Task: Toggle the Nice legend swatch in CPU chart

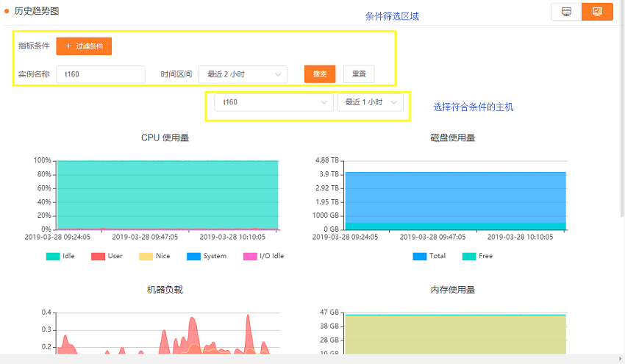Action: click(146, 257)
